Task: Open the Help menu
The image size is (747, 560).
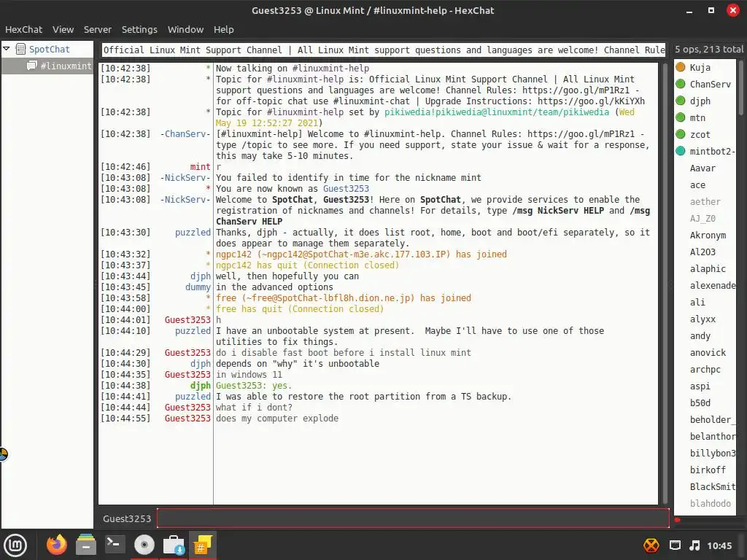Action: [x=223, y=29]
